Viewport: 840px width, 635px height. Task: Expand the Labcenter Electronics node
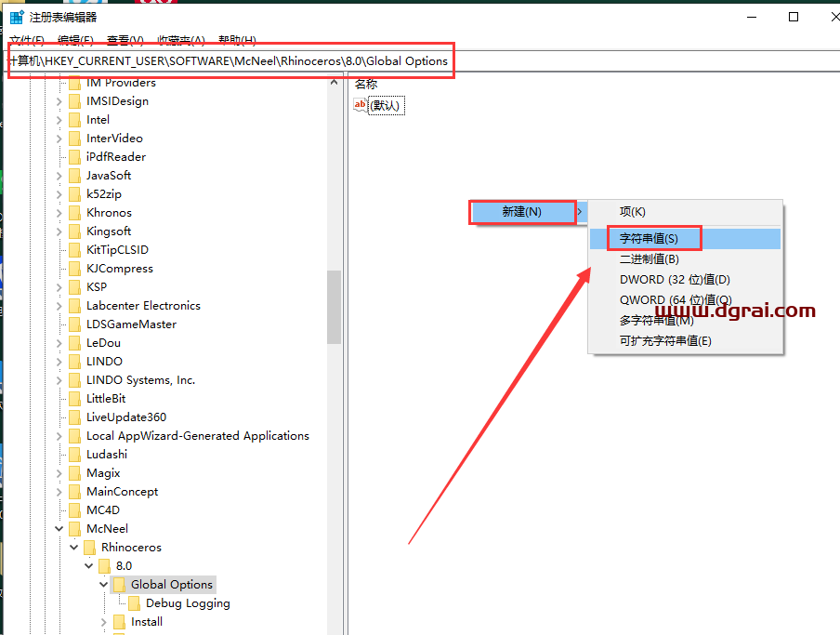59,306
